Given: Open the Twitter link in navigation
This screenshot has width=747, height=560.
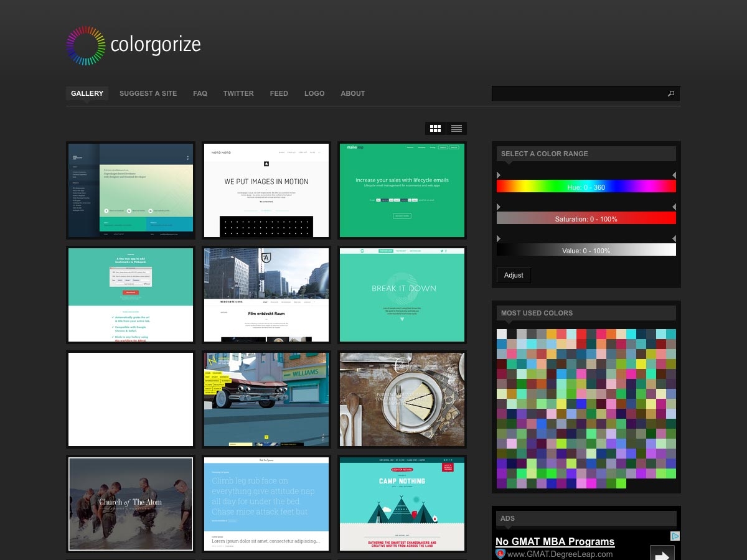Looking at the screenshot, I should tap(238, 93).
